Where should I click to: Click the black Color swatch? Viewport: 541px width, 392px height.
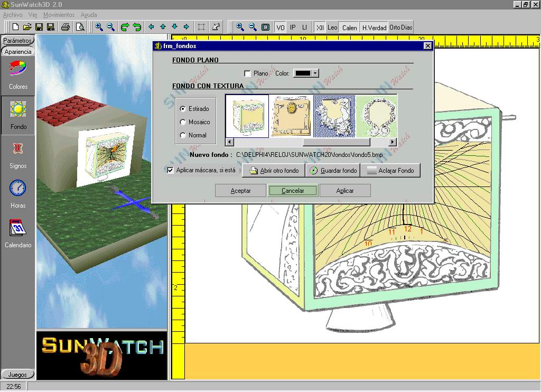[302, 73]
